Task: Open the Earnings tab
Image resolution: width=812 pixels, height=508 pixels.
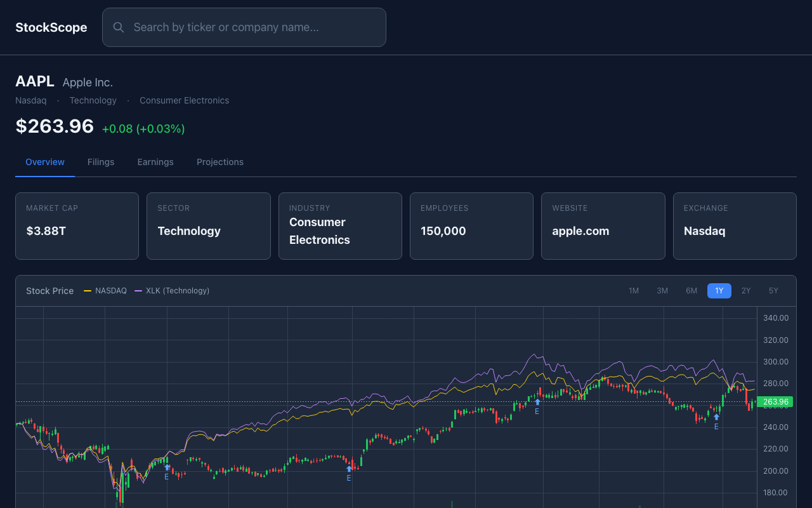Action: point(155,162)
